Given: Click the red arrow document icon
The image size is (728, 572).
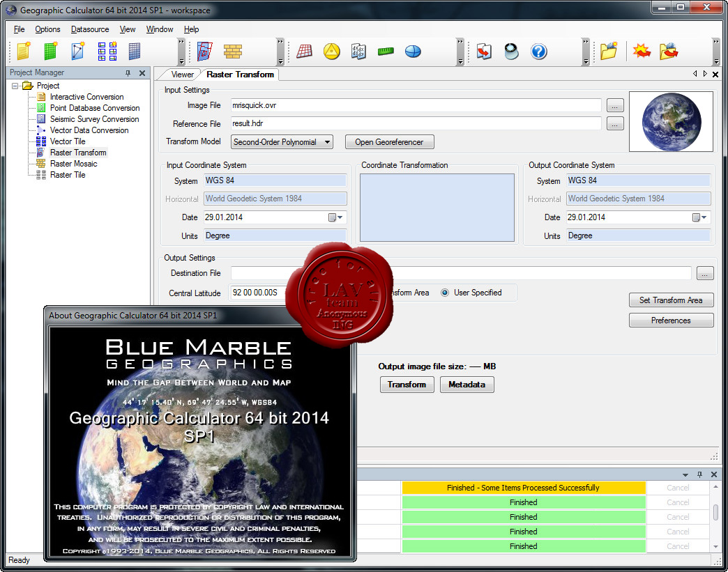Looking at the screenshot, I should click(x=484, y=51).
